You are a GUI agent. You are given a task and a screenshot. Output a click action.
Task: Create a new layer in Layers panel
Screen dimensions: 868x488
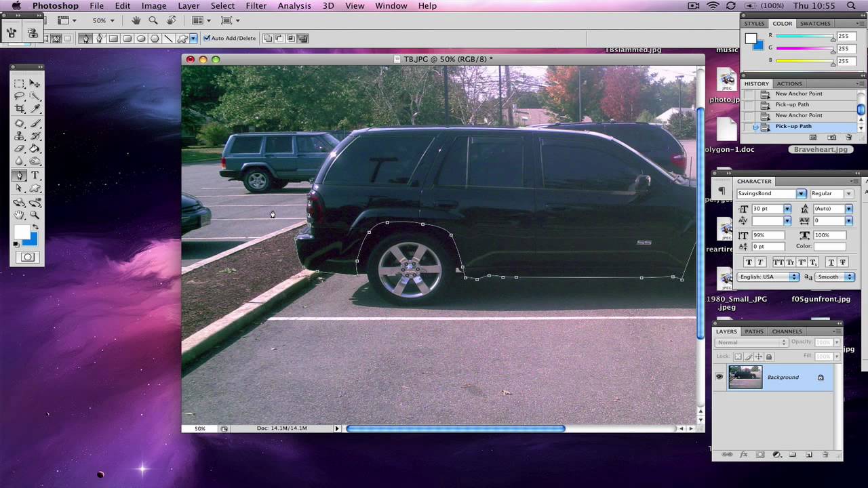809,455
